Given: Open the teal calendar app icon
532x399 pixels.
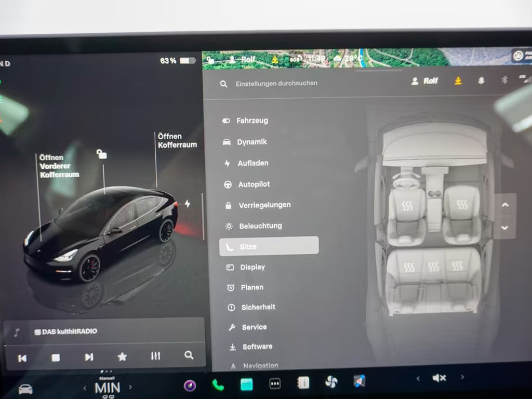Looking at the screenshot, I should coord(247,384).
